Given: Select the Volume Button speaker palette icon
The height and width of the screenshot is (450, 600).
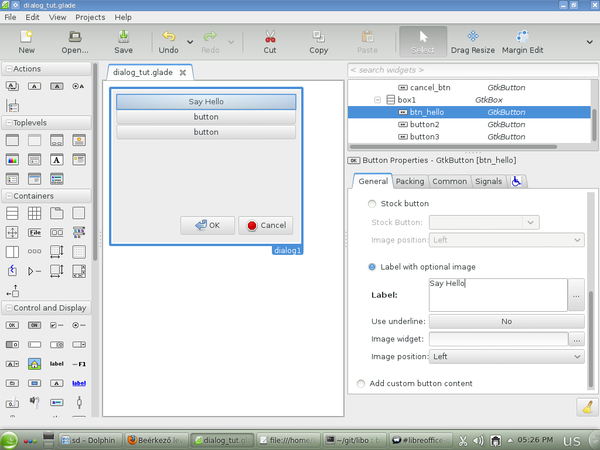Looking at the screenshot, I should point(34,402).
